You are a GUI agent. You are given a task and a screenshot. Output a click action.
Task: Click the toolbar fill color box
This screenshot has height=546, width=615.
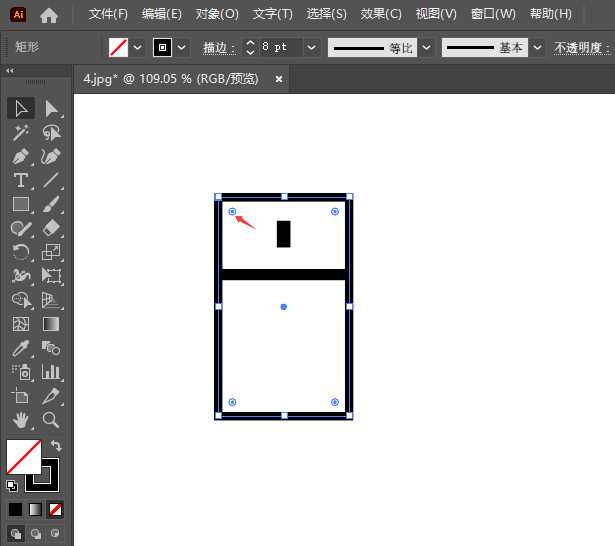point(24,457)
